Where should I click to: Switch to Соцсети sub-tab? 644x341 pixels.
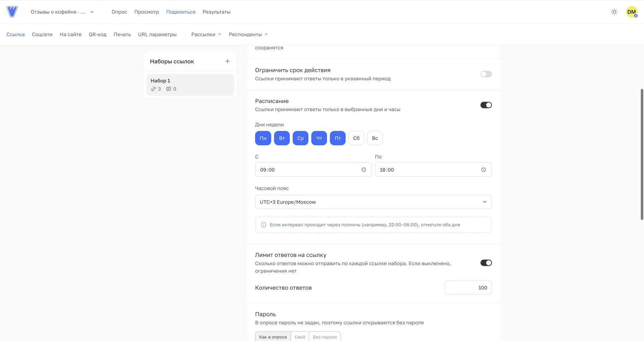42,34
